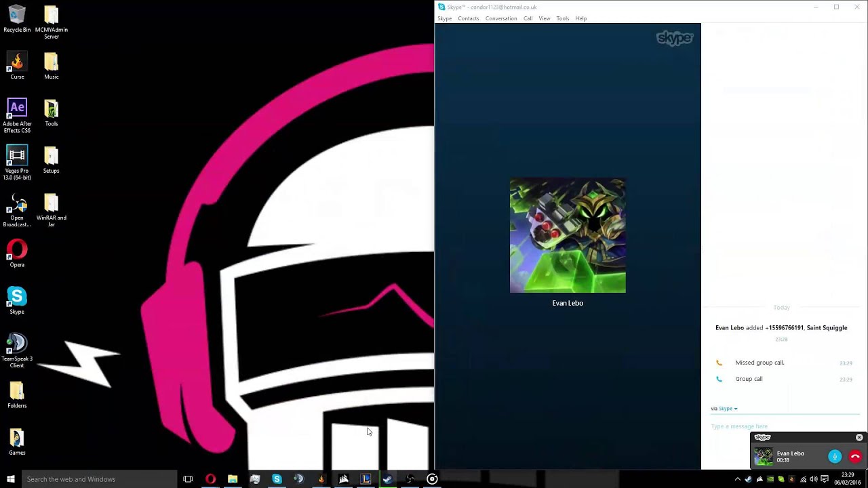Viewport: 868px width, 488px height.
Task: Open the Skype menu
Action: pos(445,18)
